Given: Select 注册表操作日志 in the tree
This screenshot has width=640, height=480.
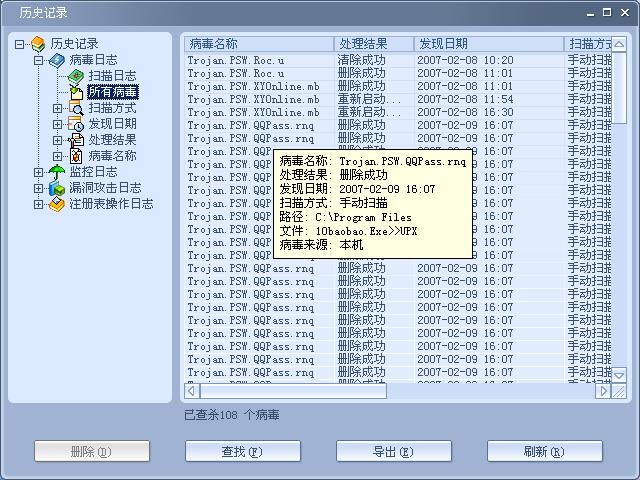Looking at the screenshot, I should (111, 204).
